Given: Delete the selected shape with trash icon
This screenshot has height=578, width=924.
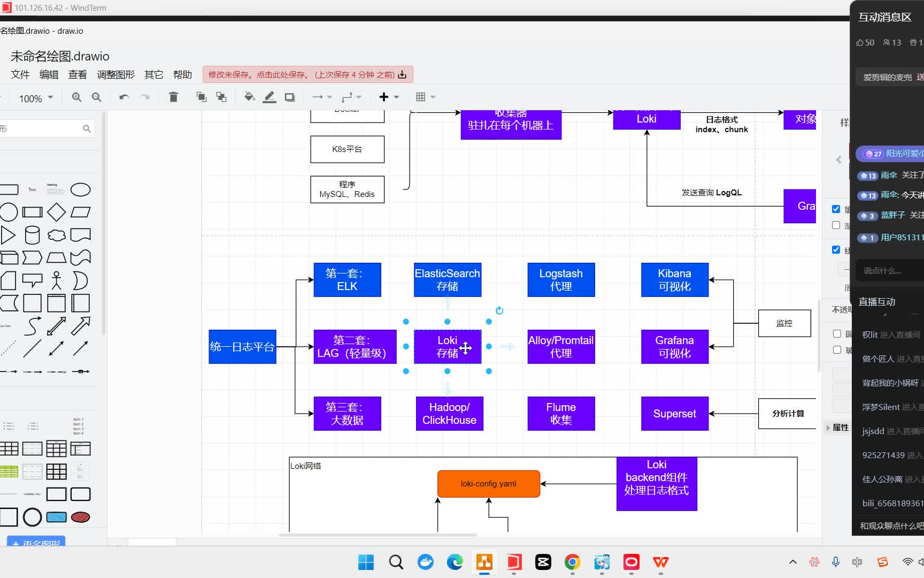Looking at the screenshot, I should (173, 97).
